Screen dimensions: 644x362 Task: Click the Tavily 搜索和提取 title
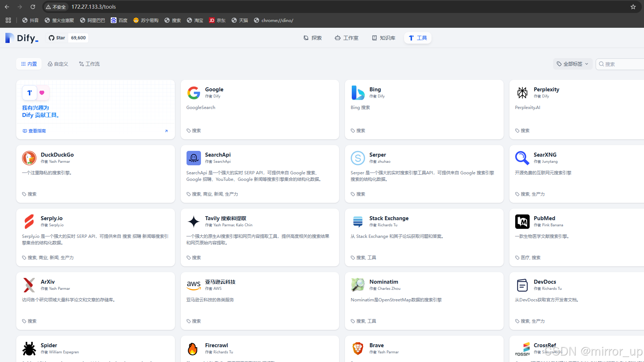pos(225,218)
